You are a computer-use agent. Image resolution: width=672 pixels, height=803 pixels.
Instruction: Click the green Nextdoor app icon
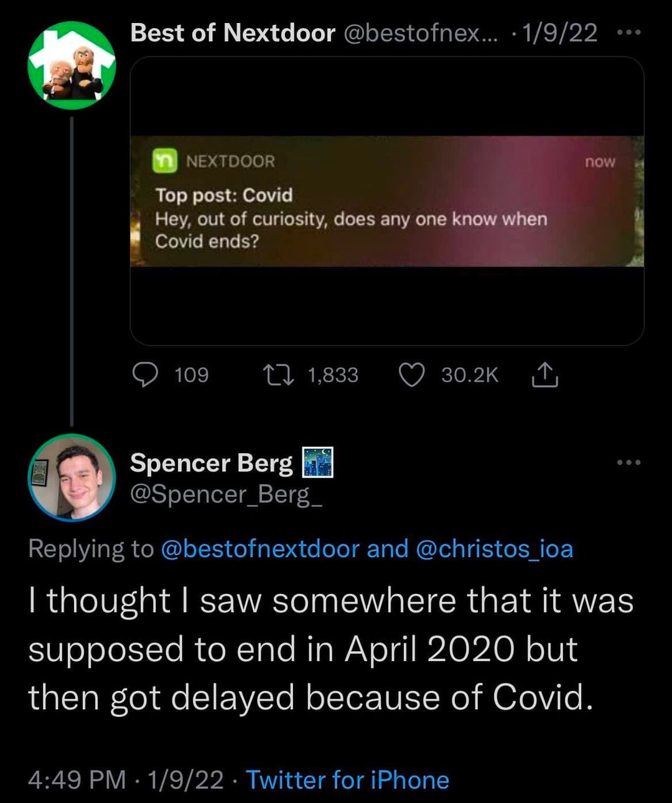pos(165,161)
